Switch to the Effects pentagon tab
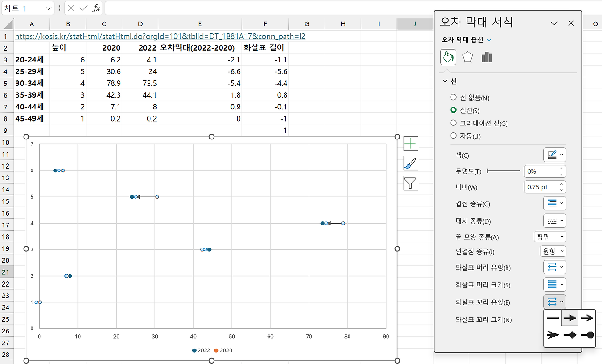This screenshot has height=364, width=602. (467, 57)
